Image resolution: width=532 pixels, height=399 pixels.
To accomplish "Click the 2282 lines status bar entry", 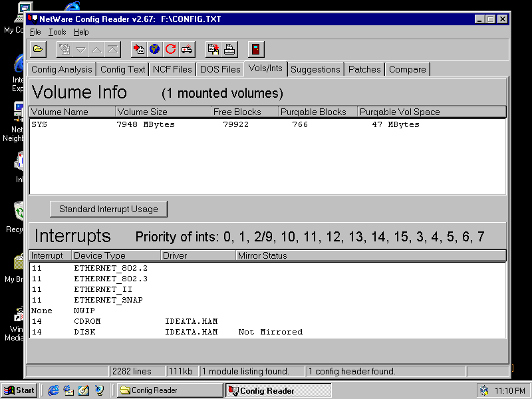I will (137, 372).
